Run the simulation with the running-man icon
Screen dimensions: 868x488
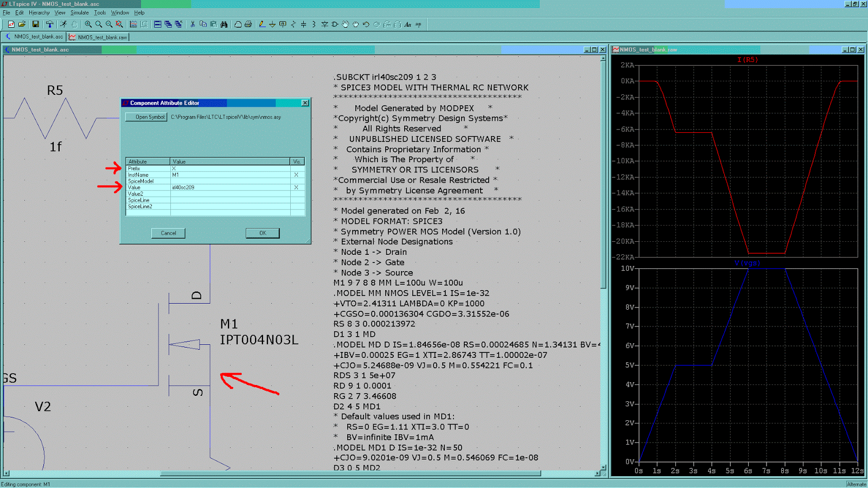pos(63,24)
